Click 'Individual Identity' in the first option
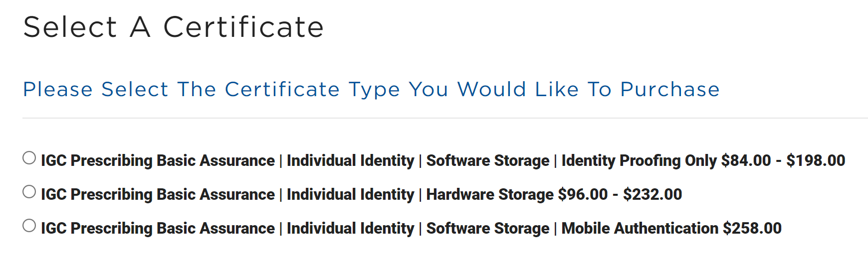The height and width of the screenshot is (277, 868). pos(351,161)
